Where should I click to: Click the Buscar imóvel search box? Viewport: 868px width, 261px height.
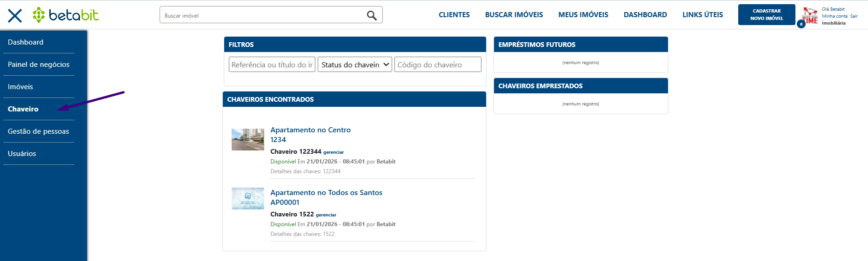click(x=263, y=15)
